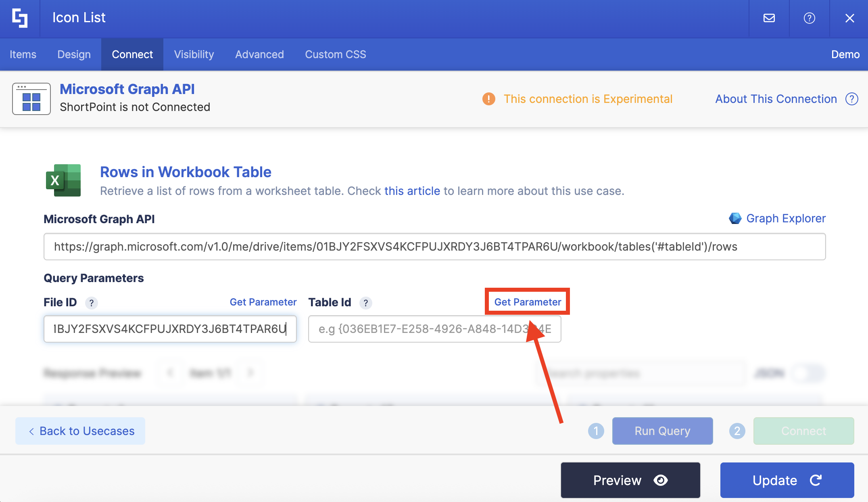Open the Visibility tab
868x502 pixels.
194,54
